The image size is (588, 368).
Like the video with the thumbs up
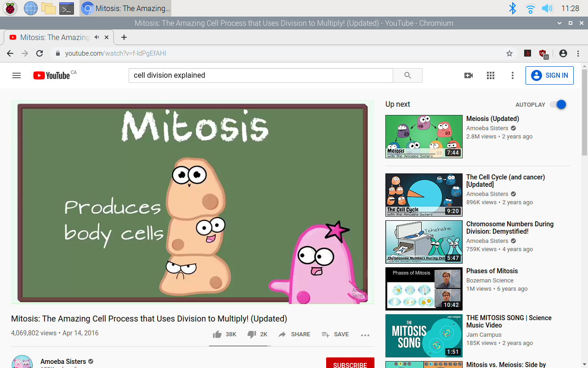click(x=217, y=334)
